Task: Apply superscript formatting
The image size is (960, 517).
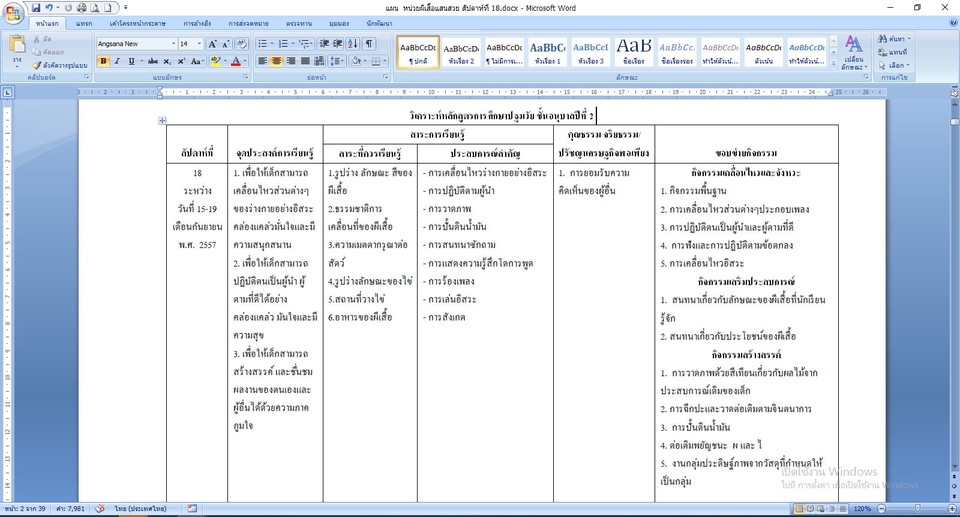Action: pos(181,61)
